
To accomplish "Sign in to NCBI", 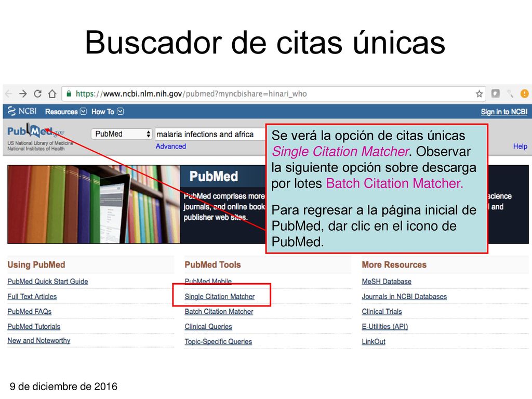I will pyautogui.click(x=504, y=112).
